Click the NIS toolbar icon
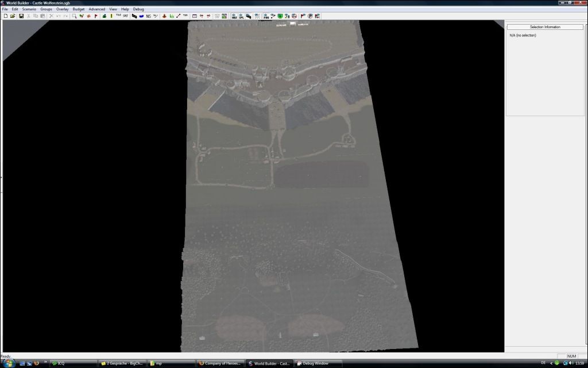588x368 pixels. tap(148, 16)
